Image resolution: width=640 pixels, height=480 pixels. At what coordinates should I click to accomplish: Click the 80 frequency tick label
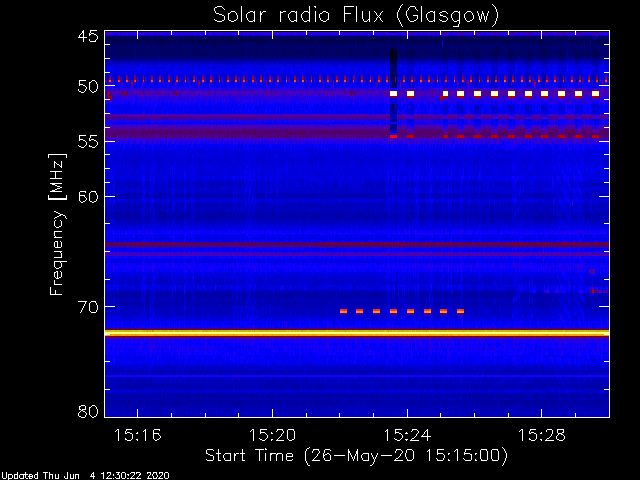[88, 411]
